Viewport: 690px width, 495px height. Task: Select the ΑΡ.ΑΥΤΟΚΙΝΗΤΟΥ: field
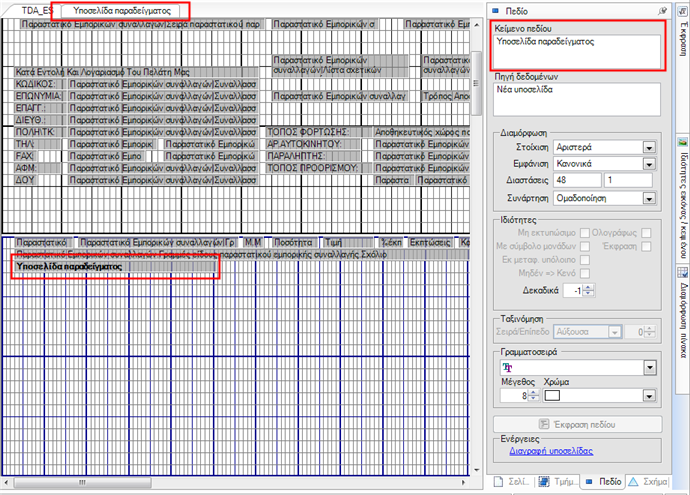coord(313,144)
